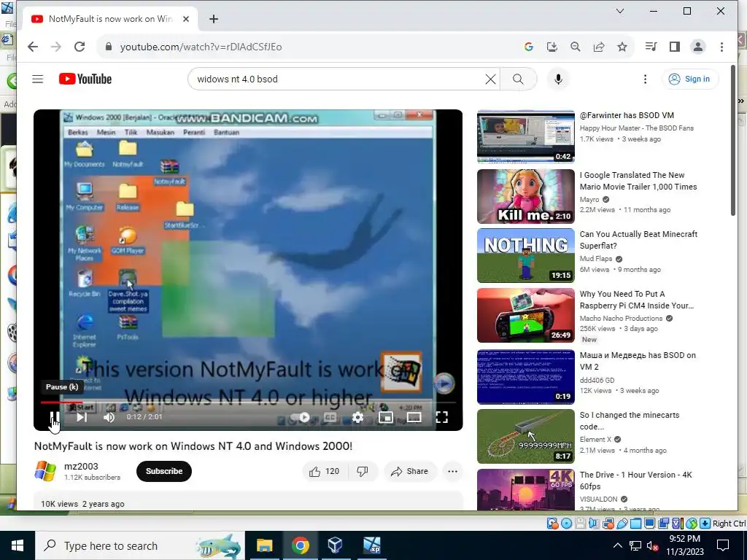Open more actions ellipsis under video
This screenshot has height=560, width=747.
pos(452,472)
